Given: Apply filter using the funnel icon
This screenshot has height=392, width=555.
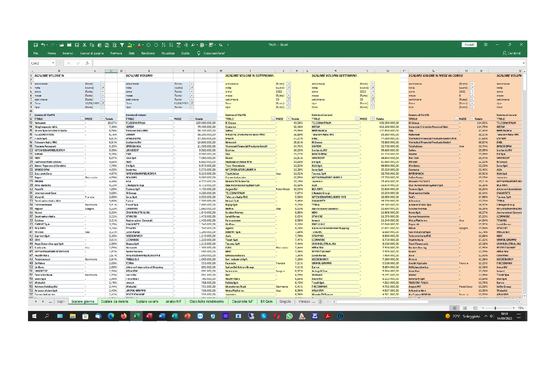Looking at the screenshot, I should (122, 45).
